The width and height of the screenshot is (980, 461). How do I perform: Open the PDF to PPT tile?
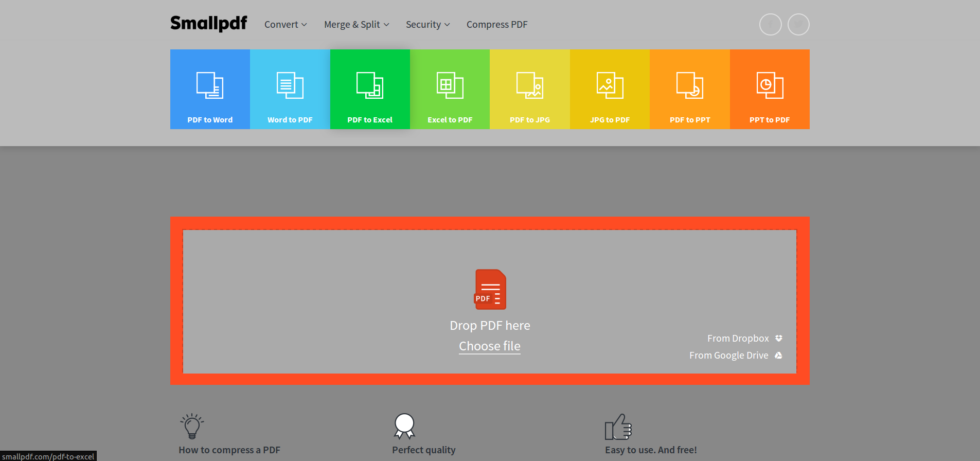tap(690, 89)
